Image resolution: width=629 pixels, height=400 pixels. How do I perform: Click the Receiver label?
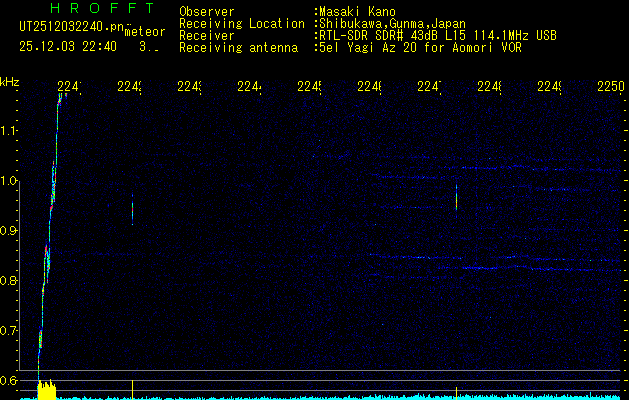pos(207,36)
